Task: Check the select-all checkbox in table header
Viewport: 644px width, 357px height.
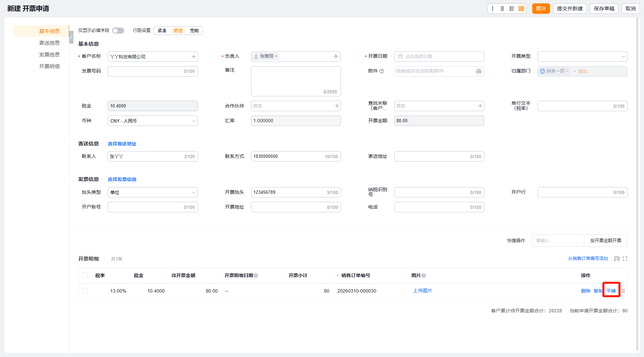Action: click(x=85, y=275)
